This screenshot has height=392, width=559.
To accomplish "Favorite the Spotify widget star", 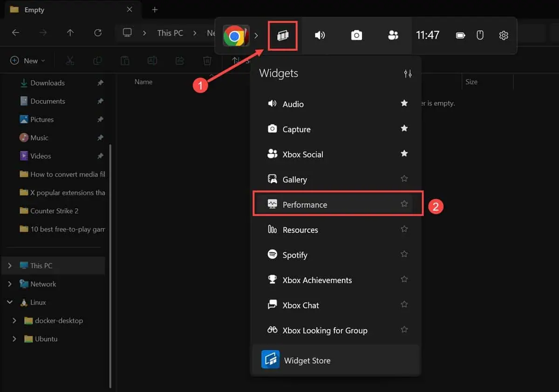I will click(404, 254).
